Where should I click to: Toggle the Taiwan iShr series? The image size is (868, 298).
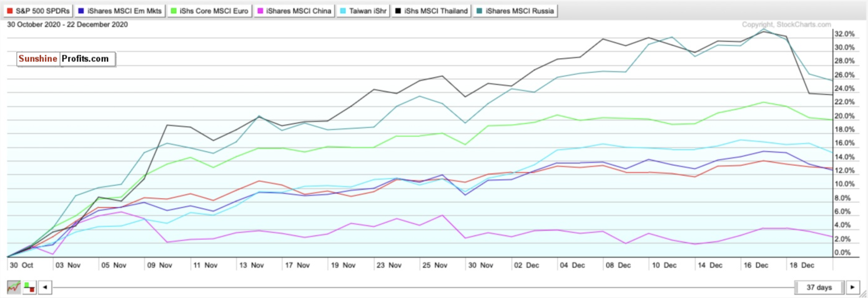click(x=363, y=11)
